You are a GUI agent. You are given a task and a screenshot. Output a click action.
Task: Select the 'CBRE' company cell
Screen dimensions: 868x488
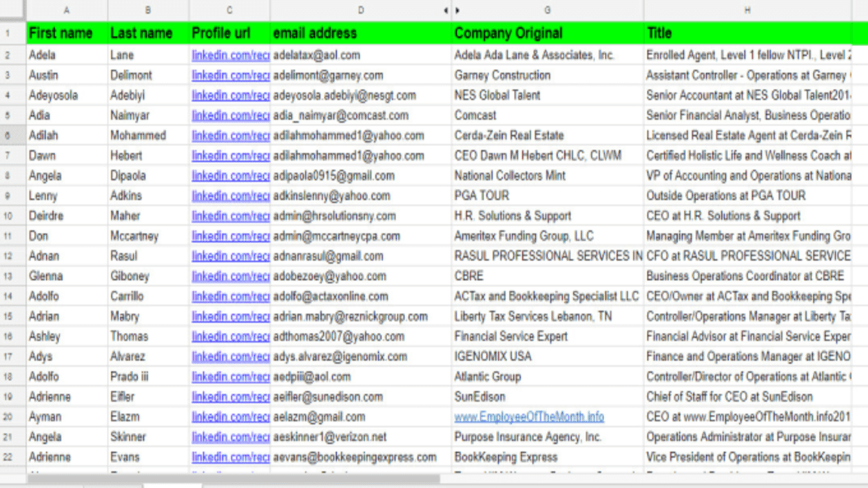tap(548, 276)
